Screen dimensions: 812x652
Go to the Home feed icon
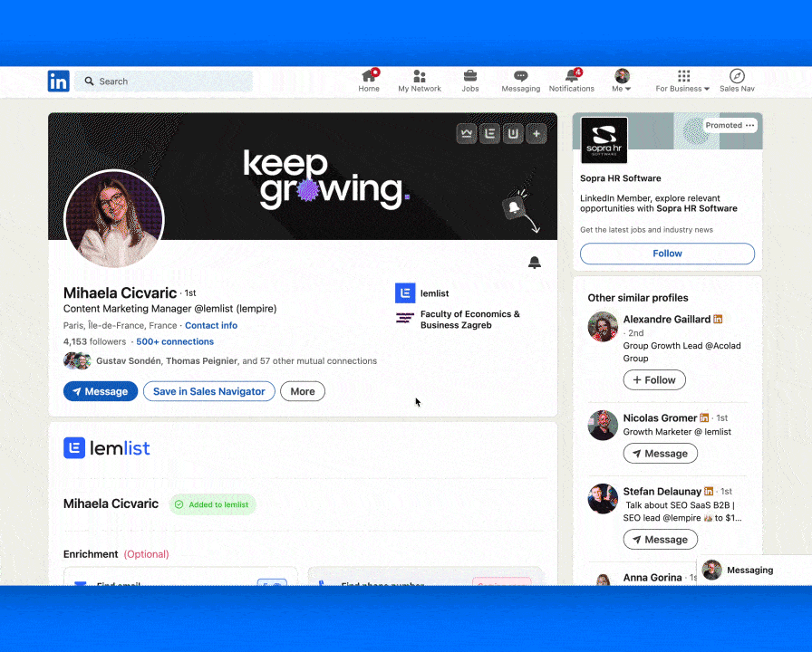tap(369, 76)
